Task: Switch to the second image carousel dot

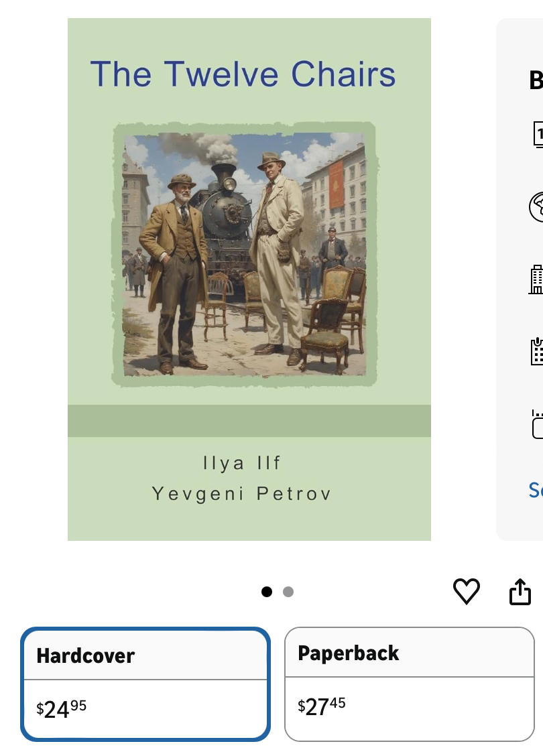Action: point(288,592)
